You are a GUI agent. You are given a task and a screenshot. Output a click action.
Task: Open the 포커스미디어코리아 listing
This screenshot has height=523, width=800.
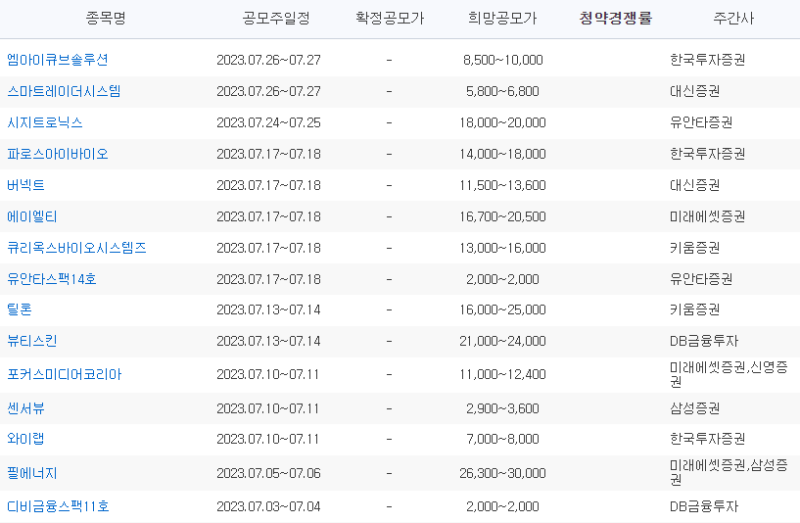click(x=64, y=375)
